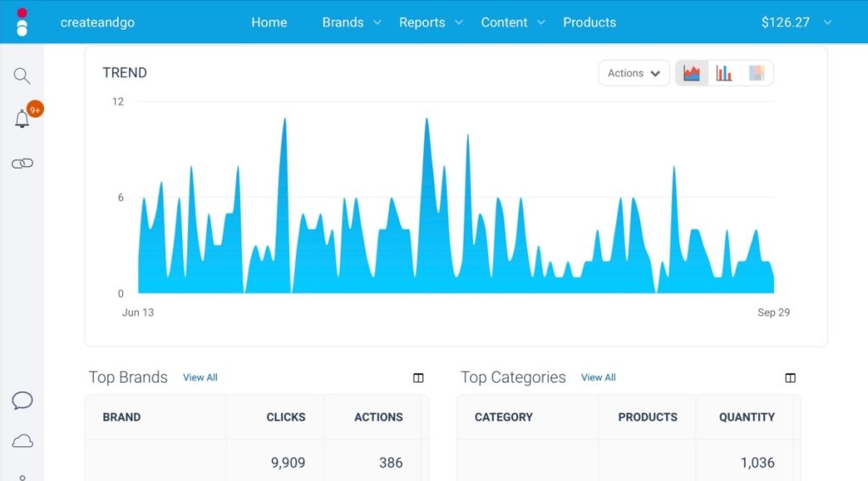Open the Actions dropdown in Trend panel

pos(633,74)
